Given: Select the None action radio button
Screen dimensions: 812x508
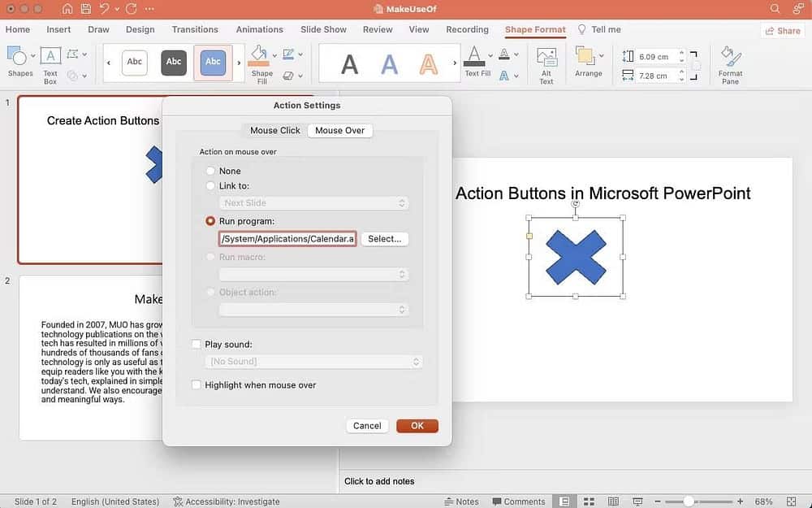Looking at the screenshot, I should click(x=211, y=171).
